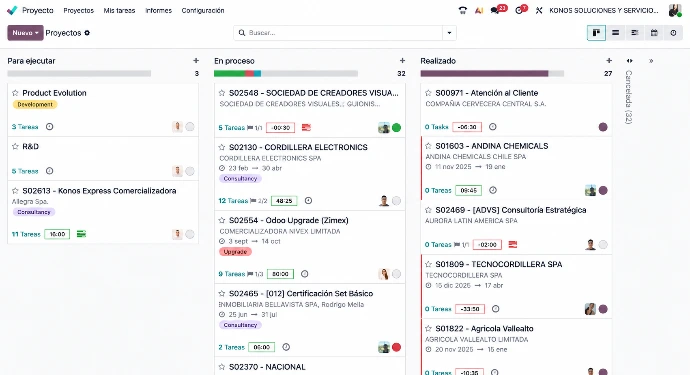Toggle favorite star on S02130 CORDILLERA ELECTRONICS
The height and width of the screenshot is (375, 690).
pos(222,147)
